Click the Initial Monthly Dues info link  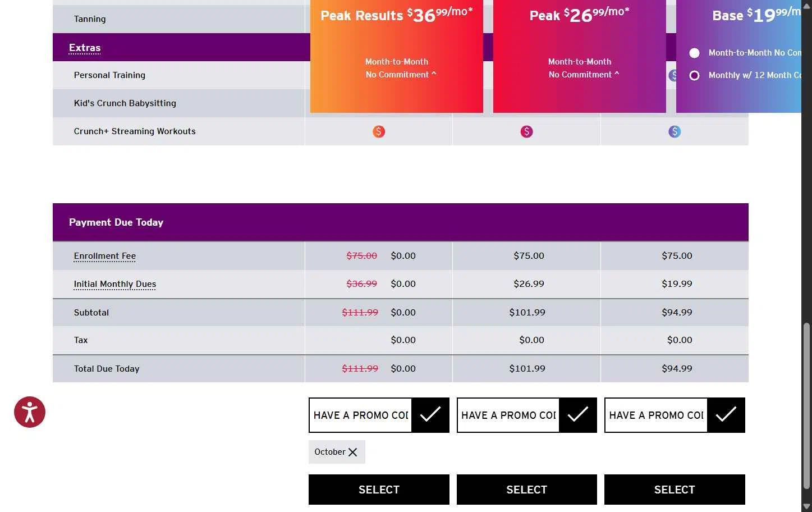[x=115, y=284]
